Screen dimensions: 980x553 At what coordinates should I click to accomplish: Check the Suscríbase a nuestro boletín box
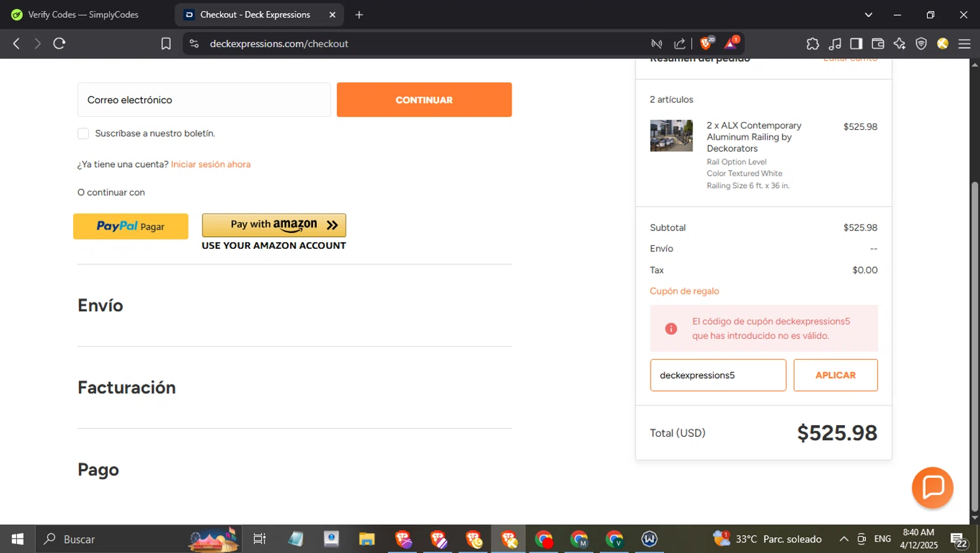[83, 133]
